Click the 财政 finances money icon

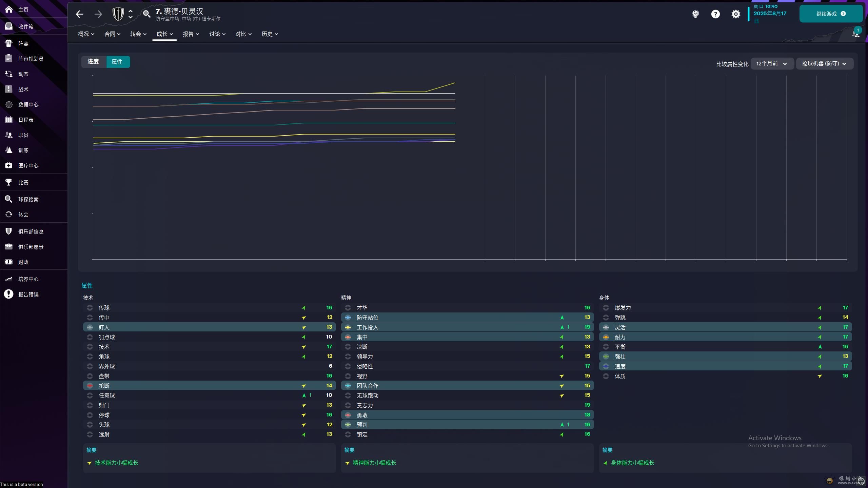(x=9, y=262)
